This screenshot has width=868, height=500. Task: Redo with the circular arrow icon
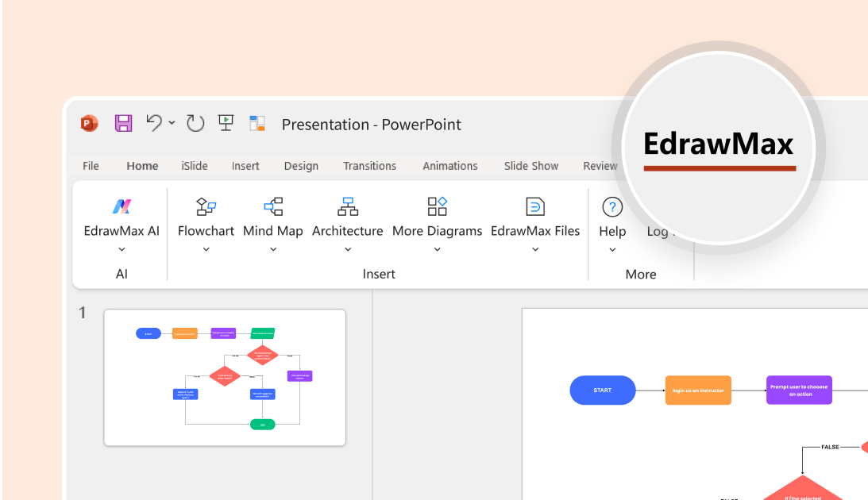[x=195, y=123]
